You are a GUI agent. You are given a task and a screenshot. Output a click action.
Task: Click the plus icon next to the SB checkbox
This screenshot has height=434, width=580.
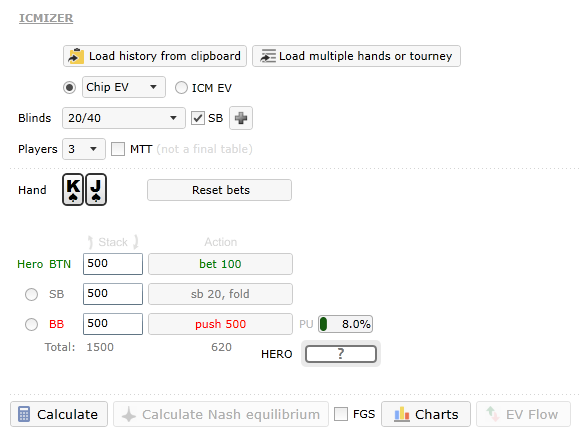241,118
